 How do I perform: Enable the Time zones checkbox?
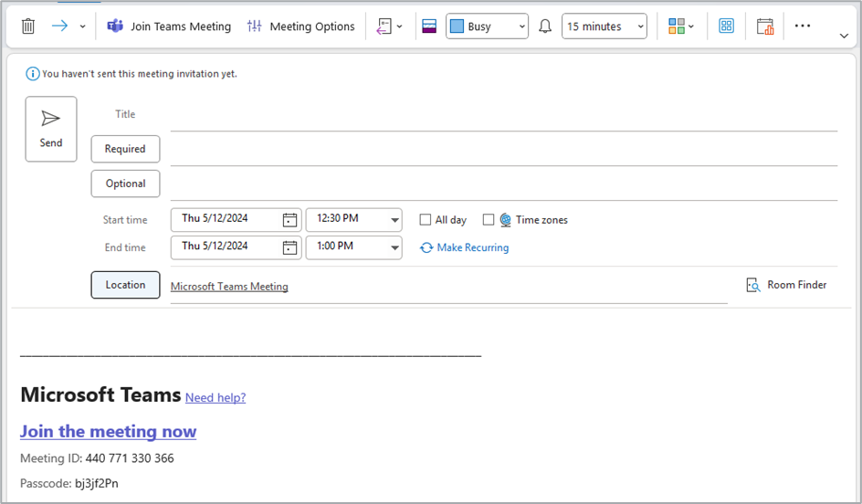489,220
